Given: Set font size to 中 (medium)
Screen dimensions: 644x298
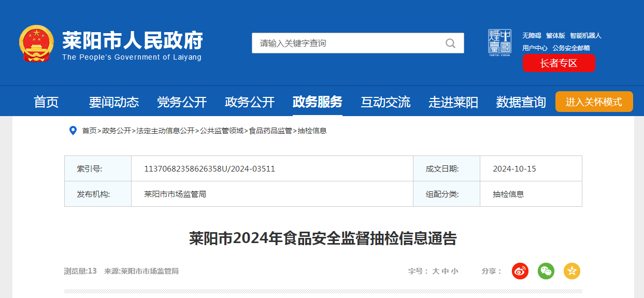Looking at the screenshot, I should click(x=445, y=271).
